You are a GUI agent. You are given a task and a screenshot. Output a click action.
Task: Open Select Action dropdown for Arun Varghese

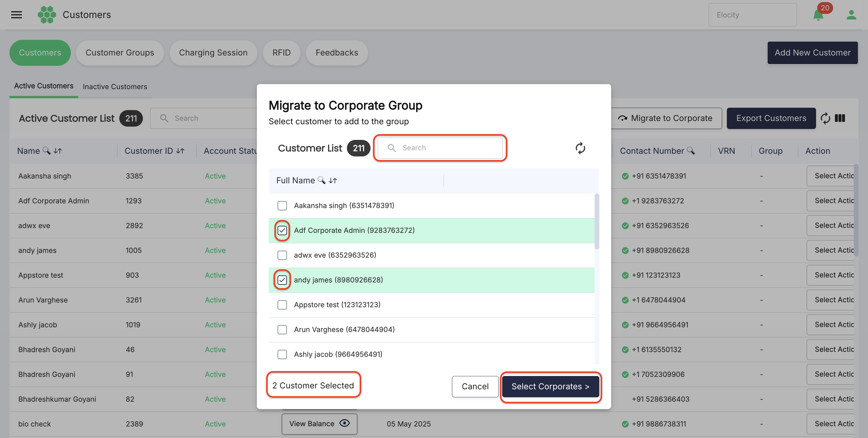(830, 300)
